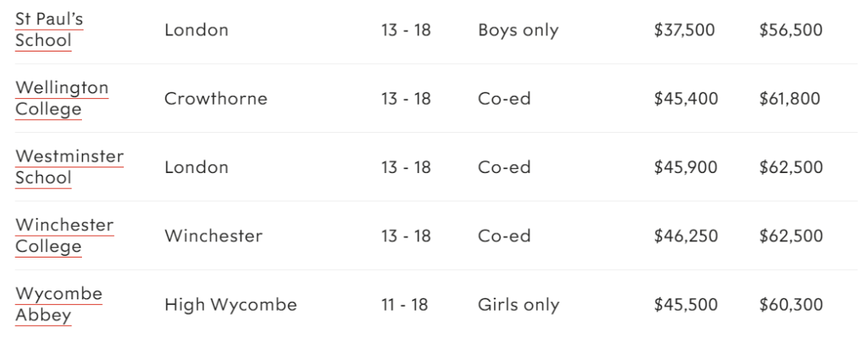Open the Wycombe Abbey link
The height and width of the screenshot is (338, 868).
(59, 305)
